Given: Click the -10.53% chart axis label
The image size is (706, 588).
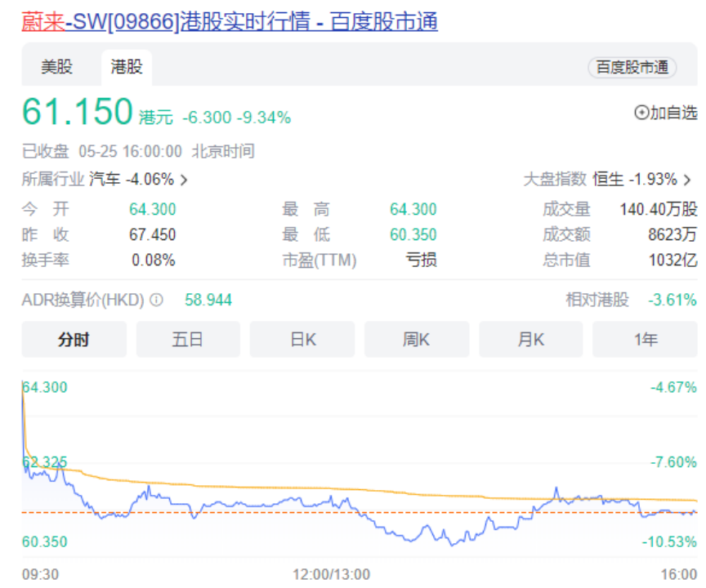Looking at the screenshot, I should pyautogui.click(x=669, y=541).
